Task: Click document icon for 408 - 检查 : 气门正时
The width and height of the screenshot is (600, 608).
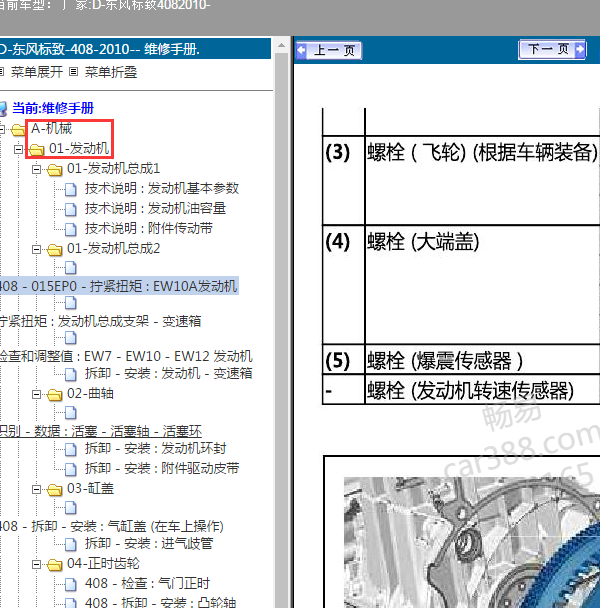Action: coord(71,584)
